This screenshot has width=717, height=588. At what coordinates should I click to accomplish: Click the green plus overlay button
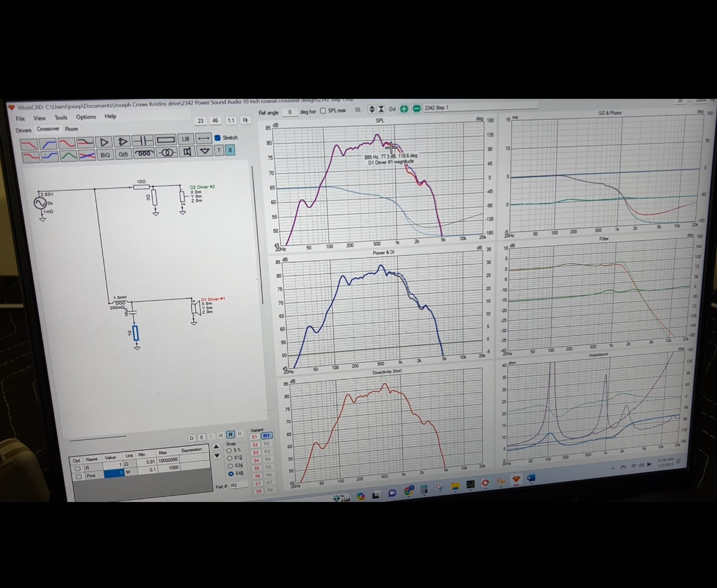click(x=404, y=109)
